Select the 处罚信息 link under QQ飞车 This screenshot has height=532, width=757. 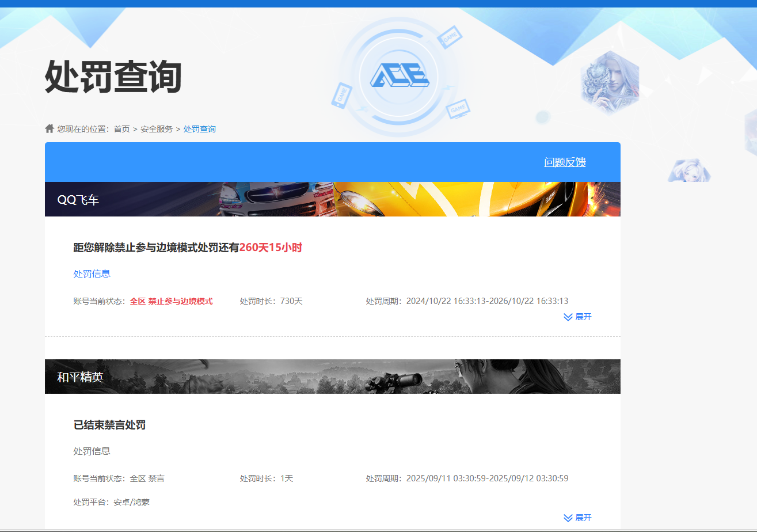pos(92,273)
